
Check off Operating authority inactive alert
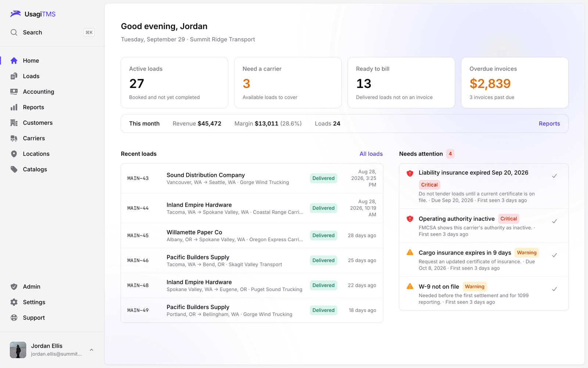(555, 221)
